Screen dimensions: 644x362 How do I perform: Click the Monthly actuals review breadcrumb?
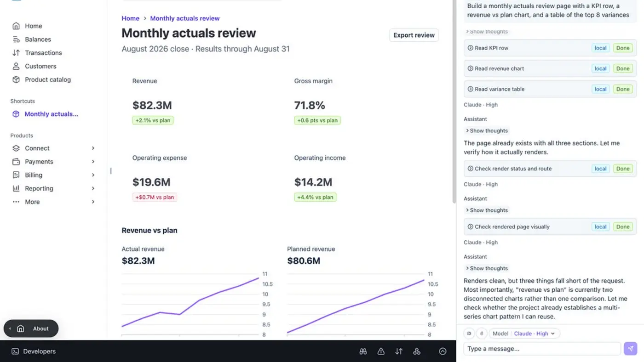tap(185, 18)
